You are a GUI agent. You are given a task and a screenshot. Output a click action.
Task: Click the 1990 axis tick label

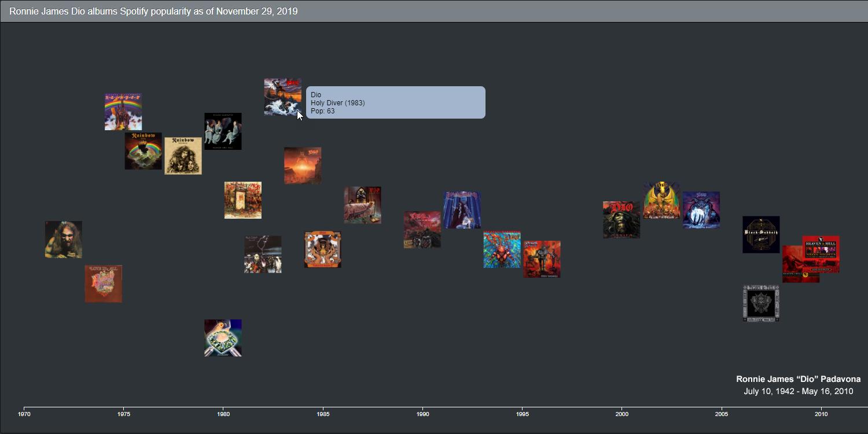point(423,414)
